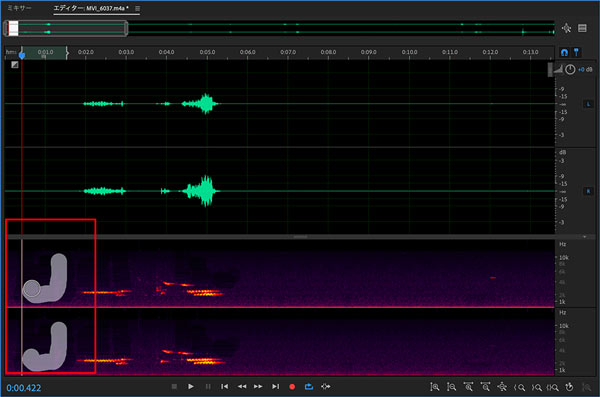
Task: Click Zoom Out Time icon
Action: (485, 387)
